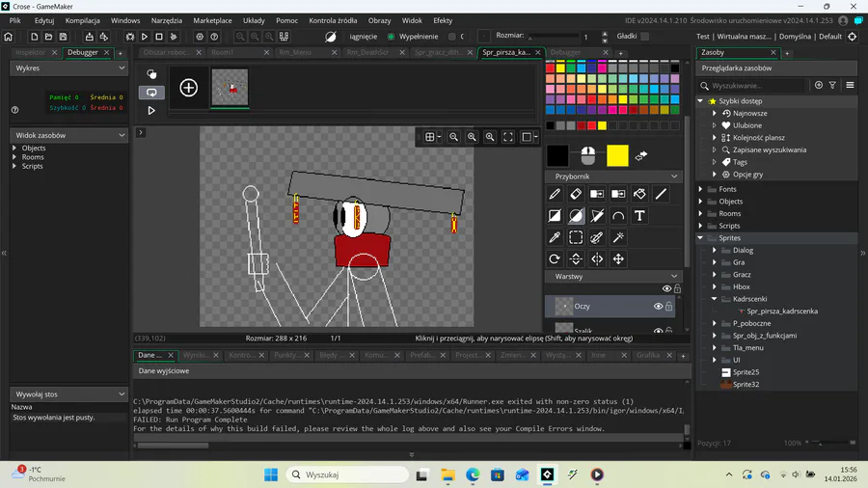Open the Help question mark toolbar icon
Image resolution: width=868 pixels, height=488 pixels.
(x=214, y=37)
